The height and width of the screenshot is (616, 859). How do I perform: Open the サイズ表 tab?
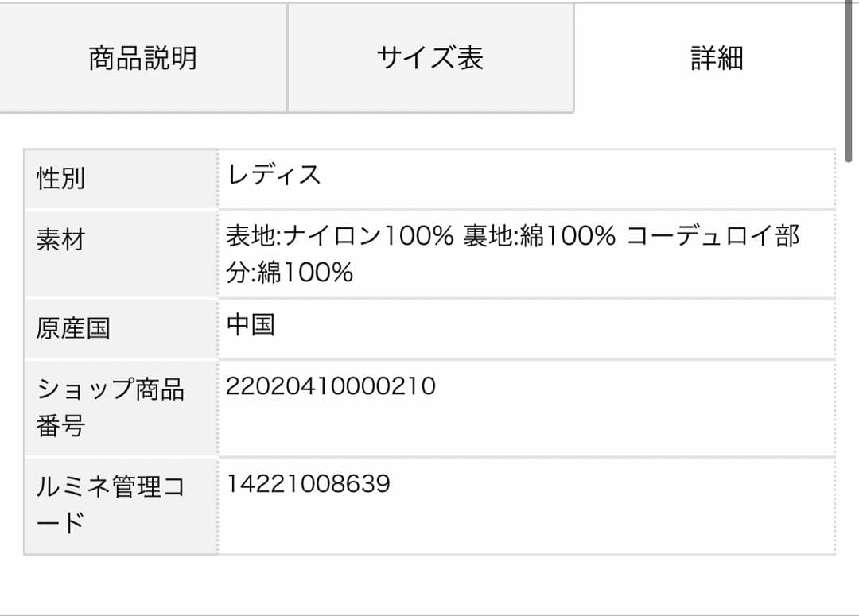tap(429, 57)
